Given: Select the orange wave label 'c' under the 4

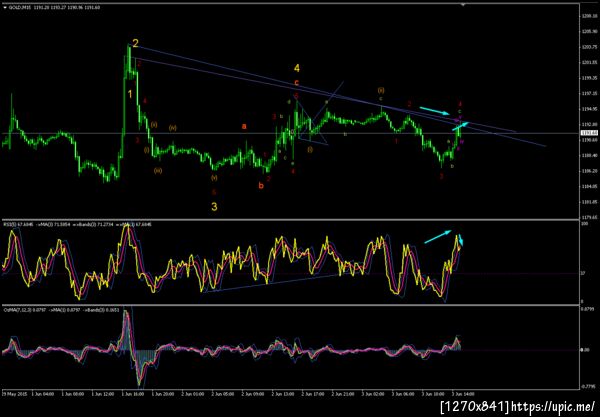Looking at the screenshot, I should tap(297, 83).
